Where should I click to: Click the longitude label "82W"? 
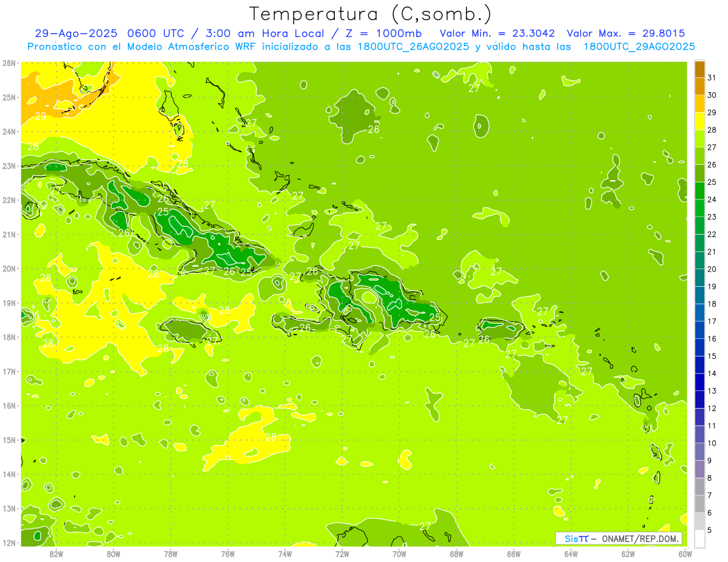[56, 554]
